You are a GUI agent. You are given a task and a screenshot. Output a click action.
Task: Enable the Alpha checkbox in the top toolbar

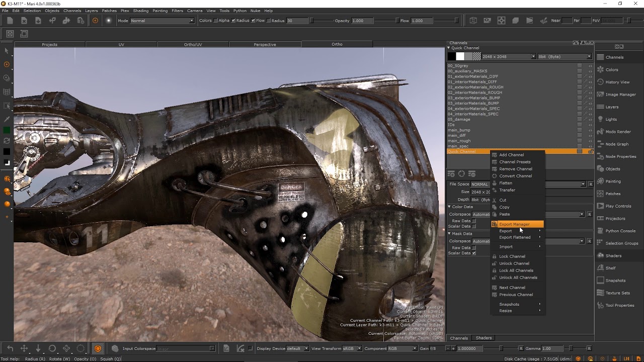click(216, 21)
